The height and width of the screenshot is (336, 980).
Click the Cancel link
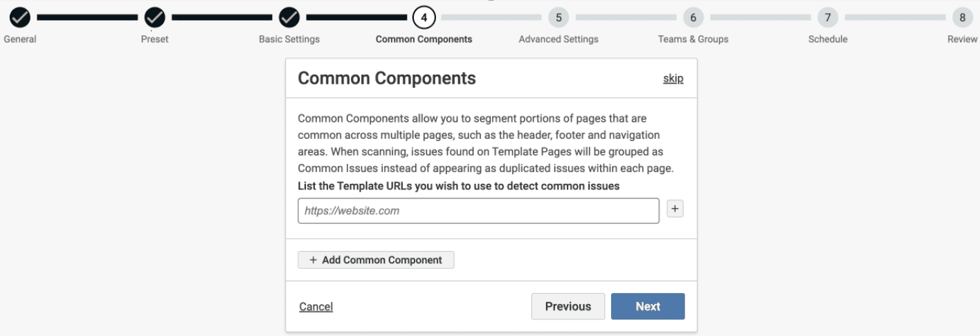(x=316, y=306)
